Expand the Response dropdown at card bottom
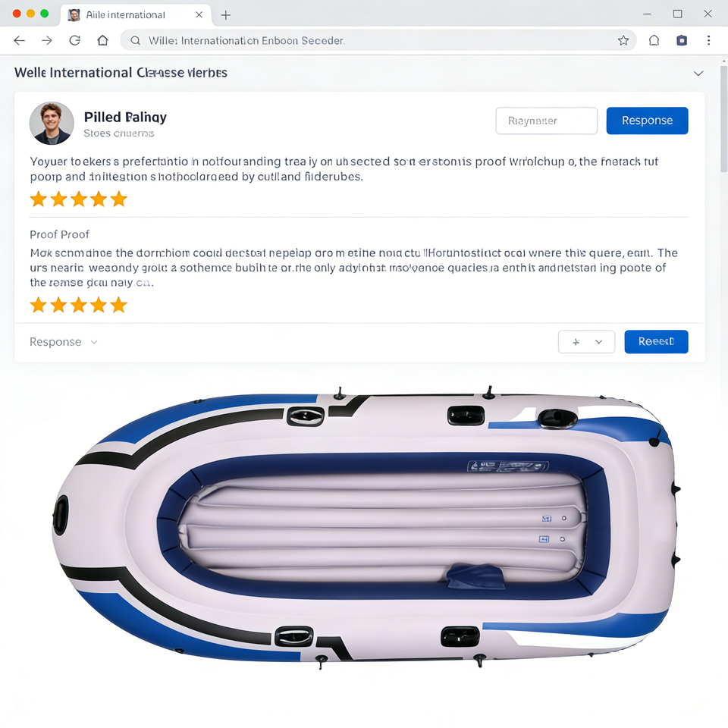This screenshot has width=728, height=728. 64,342
